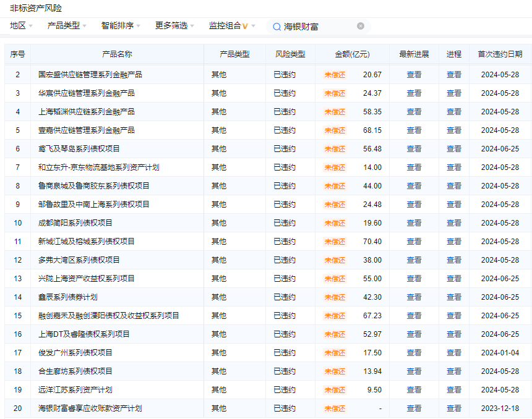Select product 远洋江苏系列资产计划
The width and height of the screenshot is (532, 419).
tap(75, 390)
